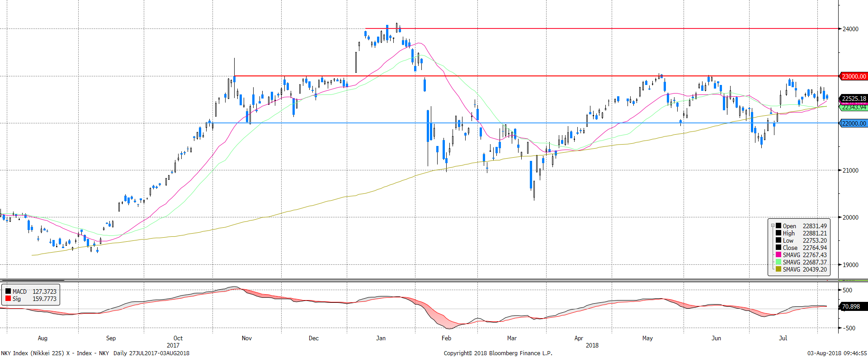
Task: Click the light green SMAVG color swatch
Action: pos(778,262)
